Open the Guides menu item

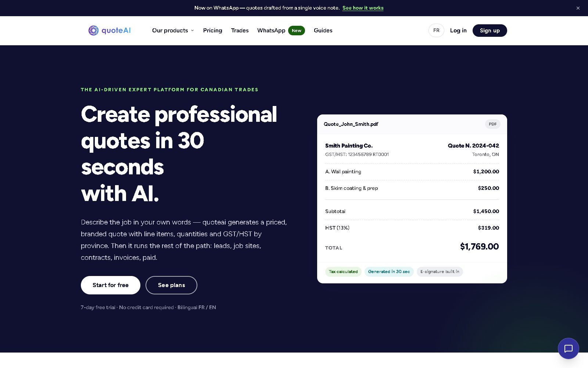[x=323, y=31]
